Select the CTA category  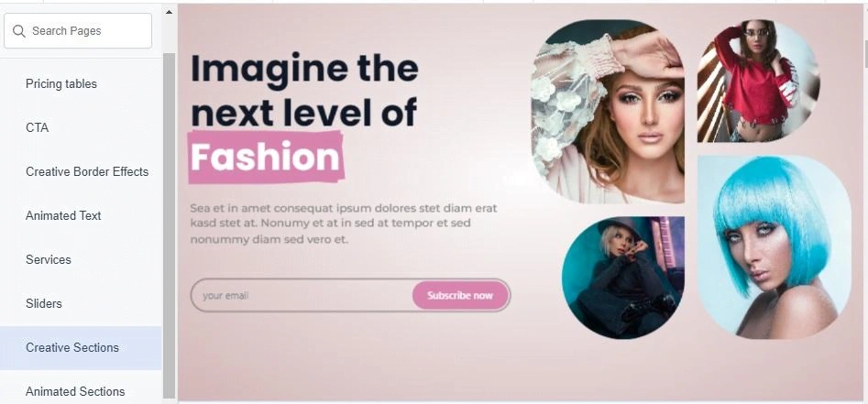(x=81, y=127)
